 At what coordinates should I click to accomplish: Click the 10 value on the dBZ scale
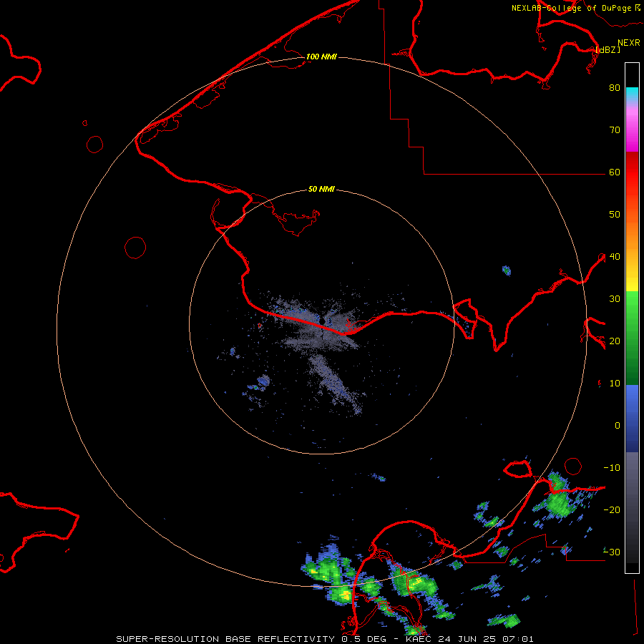[x=615, y=384]
